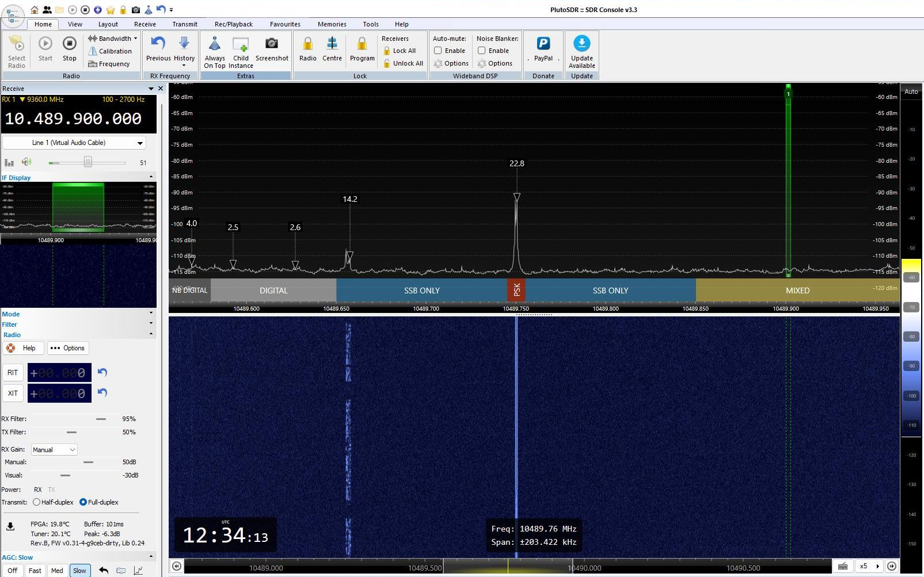Open the Line 1 Virtual Audio Cable dropdown
Screen dimensions: 924x577
coord(74,143)
